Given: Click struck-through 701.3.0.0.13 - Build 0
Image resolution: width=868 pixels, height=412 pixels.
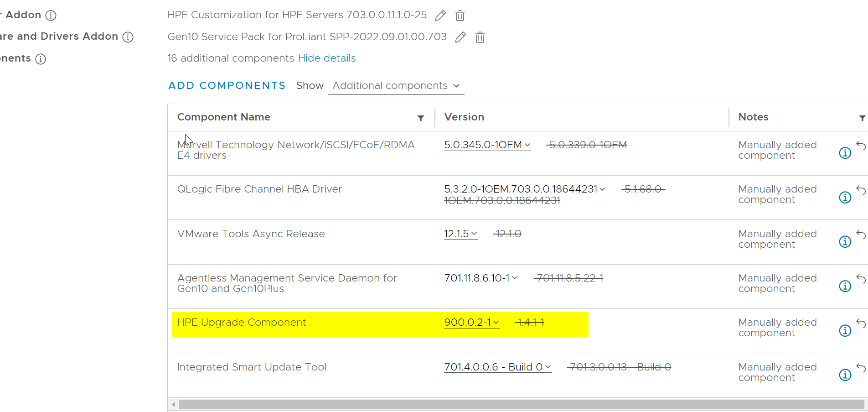Looking at the screenshot, I should 619,367.
